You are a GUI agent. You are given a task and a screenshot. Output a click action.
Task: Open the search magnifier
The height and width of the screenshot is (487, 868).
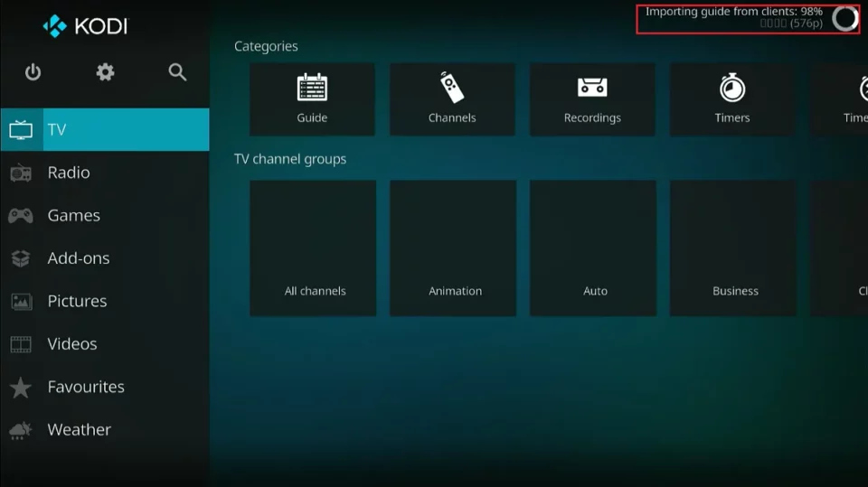point(177,72)
